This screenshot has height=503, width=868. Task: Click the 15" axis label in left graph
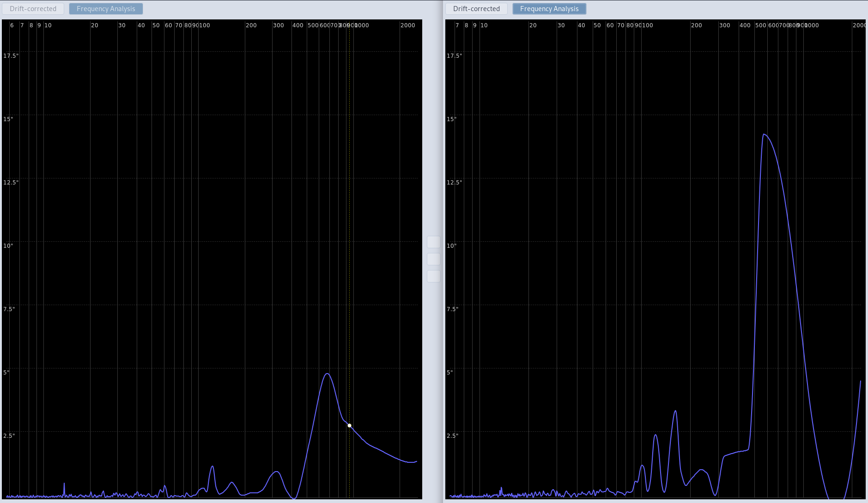click(x=8, y=119)
